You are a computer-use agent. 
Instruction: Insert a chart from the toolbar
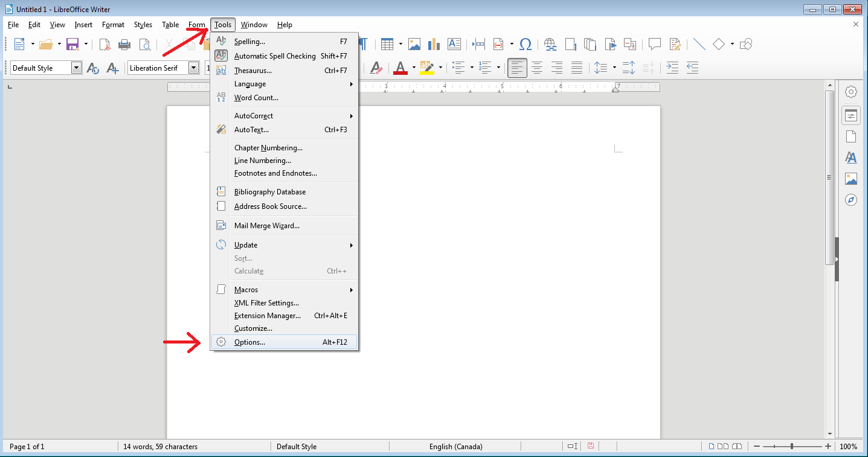point(434,44)
